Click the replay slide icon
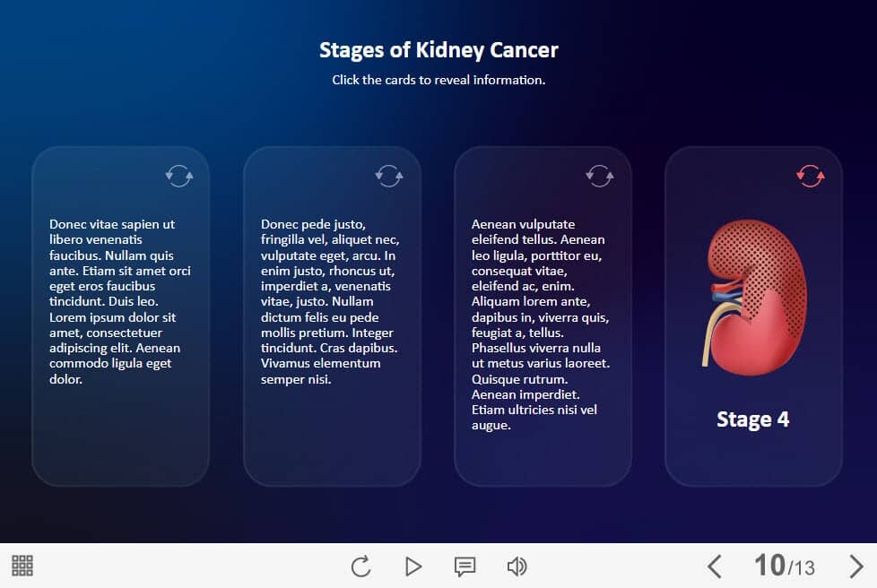 pos(360,566)
